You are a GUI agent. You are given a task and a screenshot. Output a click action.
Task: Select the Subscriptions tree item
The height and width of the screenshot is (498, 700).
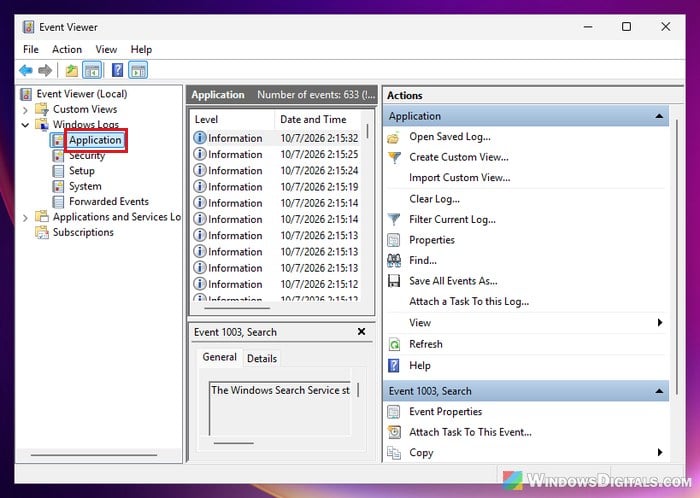point(83,232)
